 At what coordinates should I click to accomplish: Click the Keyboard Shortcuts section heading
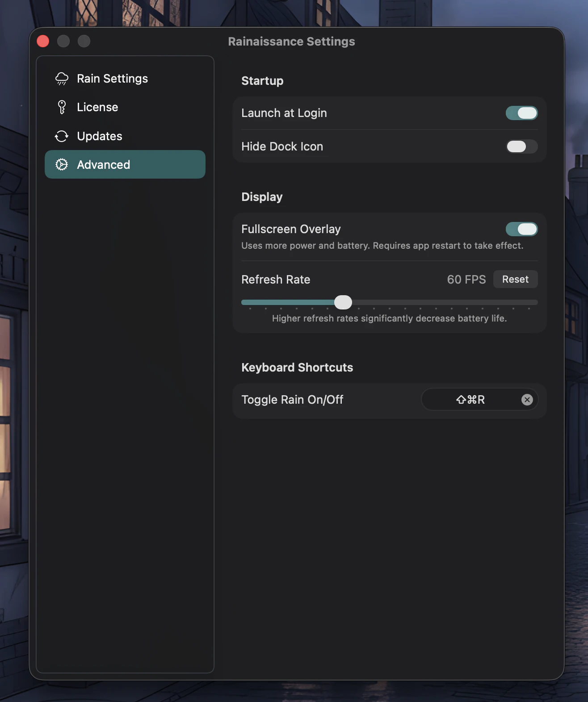click(297, 368)
